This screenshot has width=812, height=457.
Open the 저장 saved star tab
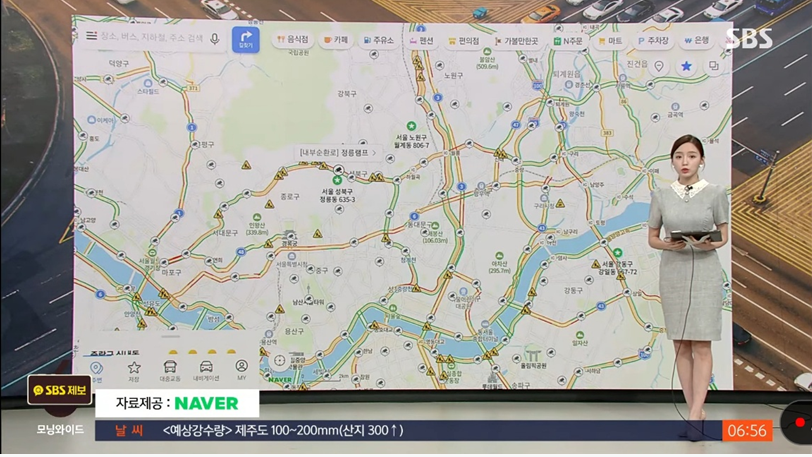point(134,371)
